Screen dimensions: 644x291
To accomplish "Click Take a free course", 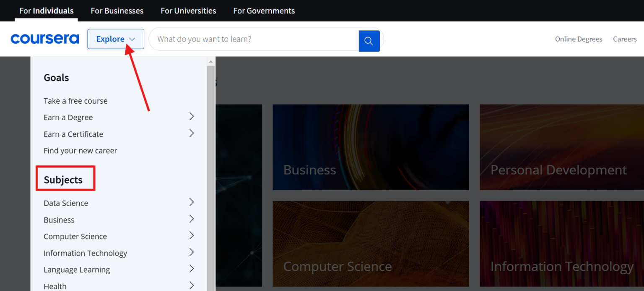I will click(75, 100).
